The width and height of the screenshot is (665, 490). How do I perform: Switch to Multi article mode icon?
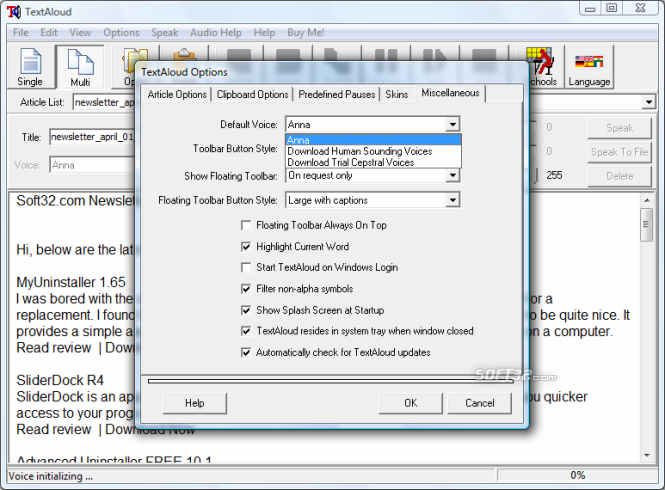(x=80, y=67)
